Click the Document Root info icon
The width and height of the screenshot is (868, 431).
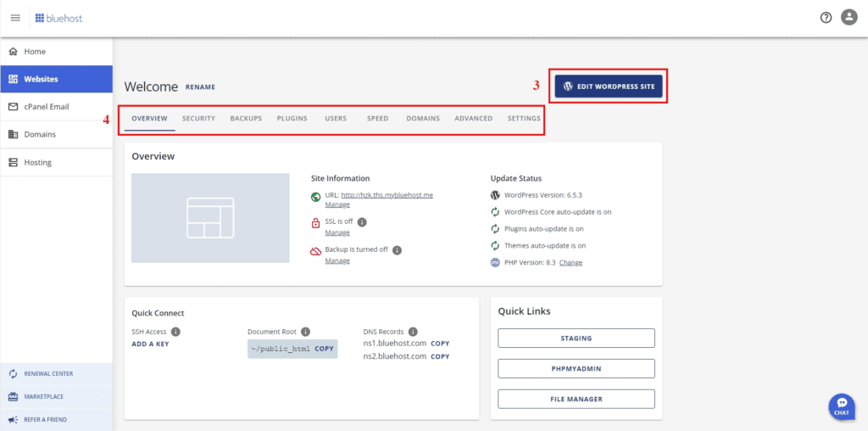[x=305, y=332]
